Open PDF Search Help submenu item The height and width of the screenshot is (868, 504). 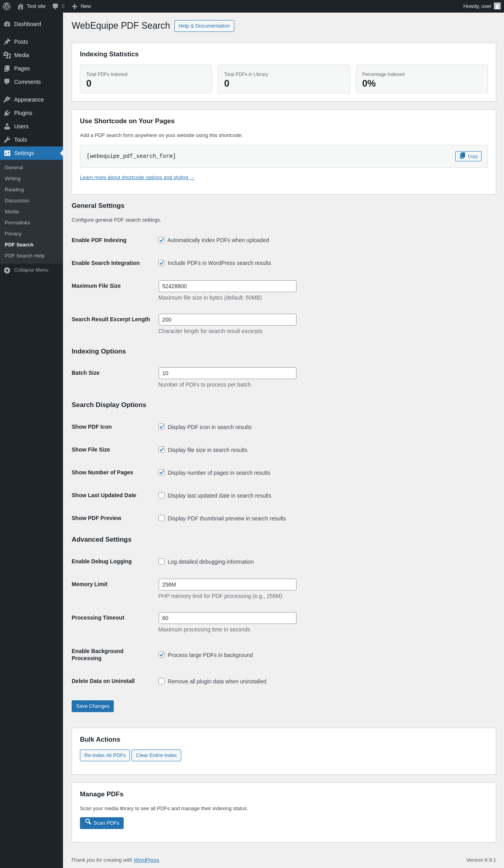[x=24, y=256]
